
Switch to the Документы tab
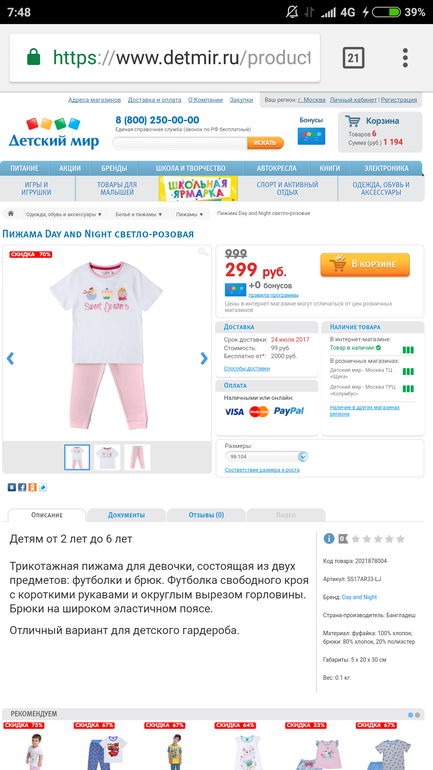tap(126, 515)
